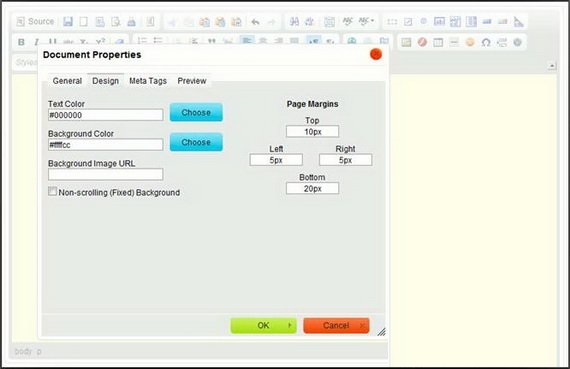Insert Special Character omega icon
The width and height of the screenshot is (570, 369).
pos(486,42)
